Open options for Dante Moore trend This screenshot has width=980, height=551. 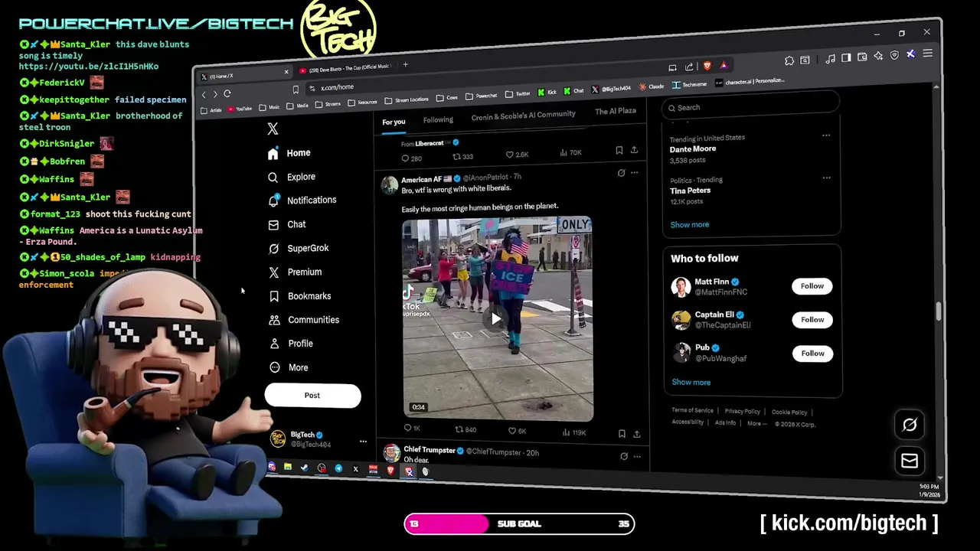(x=826, y=135)
